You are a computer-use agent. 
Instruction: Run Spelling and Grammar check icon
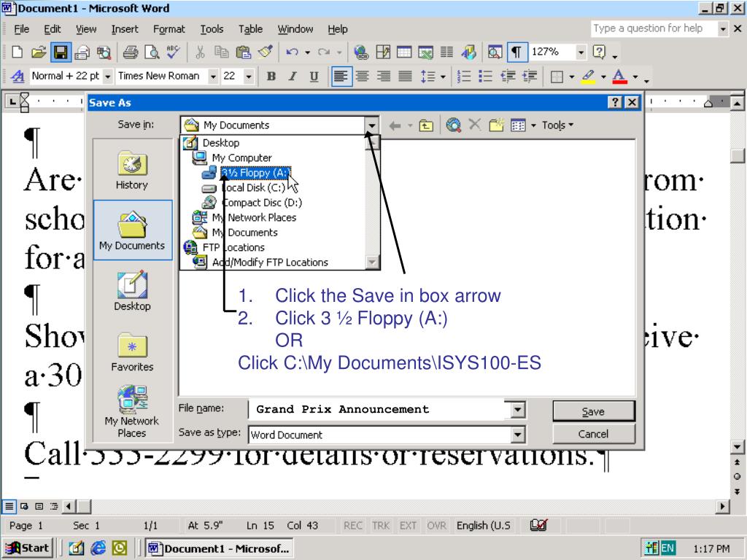point(173,52)
